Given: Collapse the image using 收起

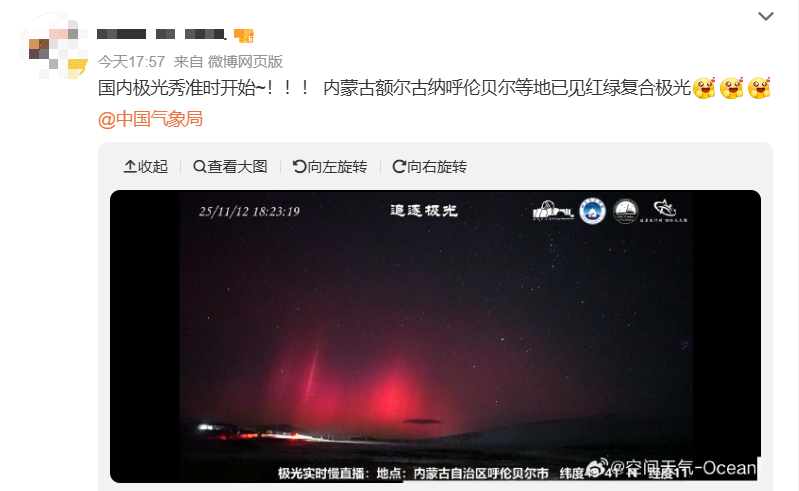Looking at the screenshot, I should coord(146,167).
